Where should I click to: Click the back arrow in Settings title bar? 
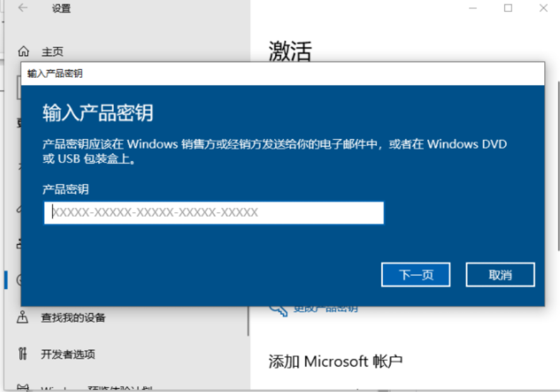coord(23,8)
